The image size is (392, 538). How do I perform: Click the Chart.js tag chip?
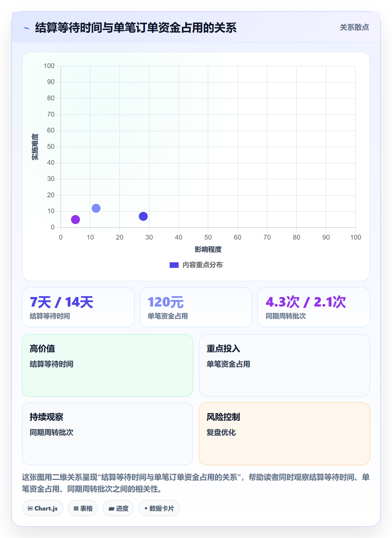43,508
